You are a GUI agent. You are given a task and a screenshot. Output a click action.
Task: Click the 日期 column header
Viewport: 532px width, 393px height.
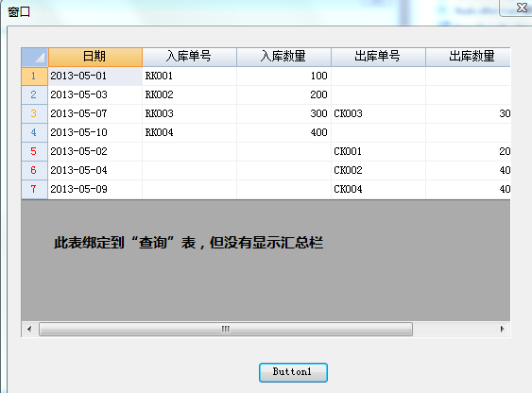point(95,58)
